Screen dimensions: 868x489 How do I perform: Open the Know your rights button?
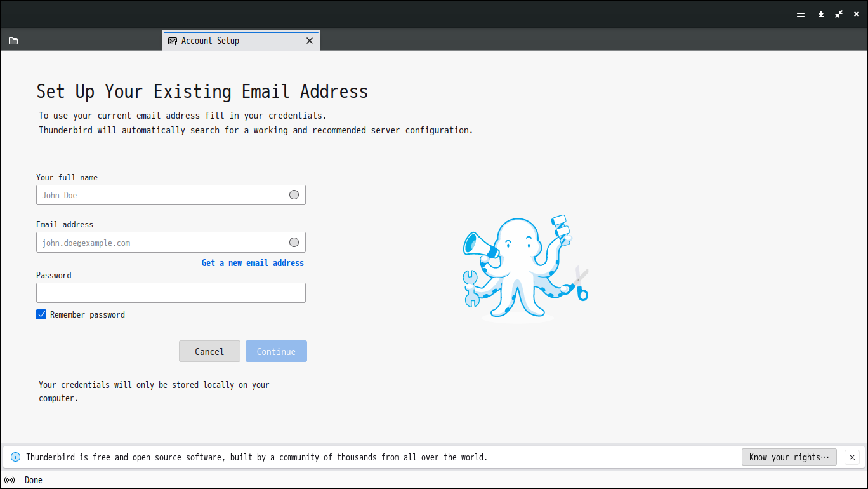(x=789, y=457)
